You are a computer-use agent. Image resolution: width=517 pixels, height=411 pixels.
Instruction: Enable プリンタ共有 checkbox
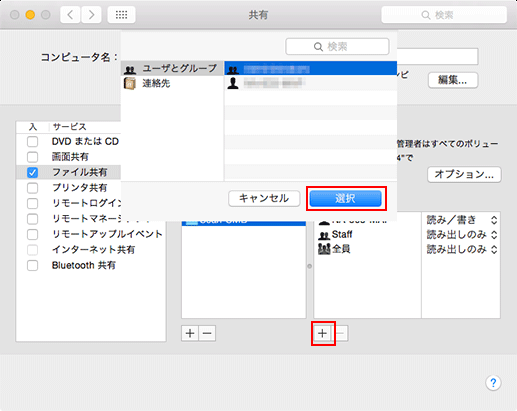[32, 188]
